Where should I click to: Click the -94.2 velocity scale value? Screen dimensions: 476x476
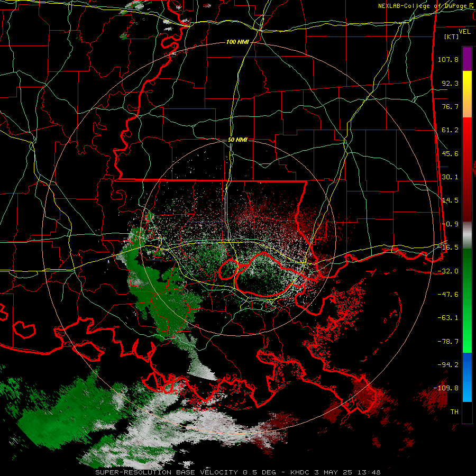pyautogui.click(x=448, y=365)
